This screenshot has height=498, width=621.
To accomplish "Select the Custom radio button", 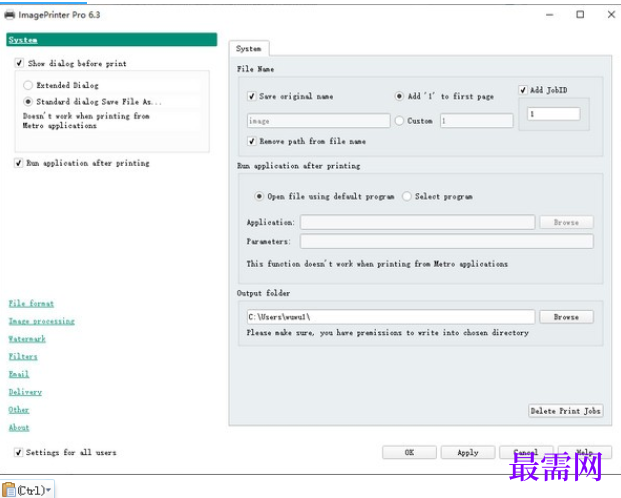I will click(399, 120).
